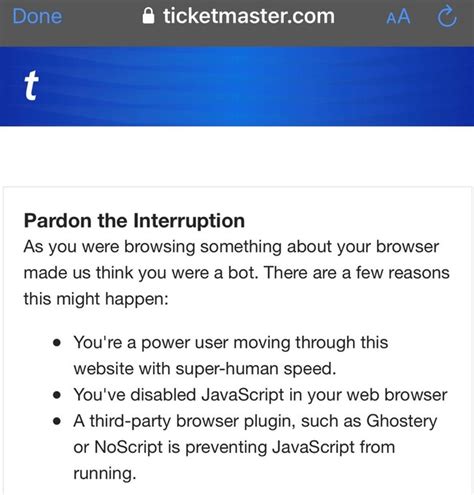Click the Pardon the Interruption heading
The height and width of the screenshot is (495, 474).
coord(134,221)
